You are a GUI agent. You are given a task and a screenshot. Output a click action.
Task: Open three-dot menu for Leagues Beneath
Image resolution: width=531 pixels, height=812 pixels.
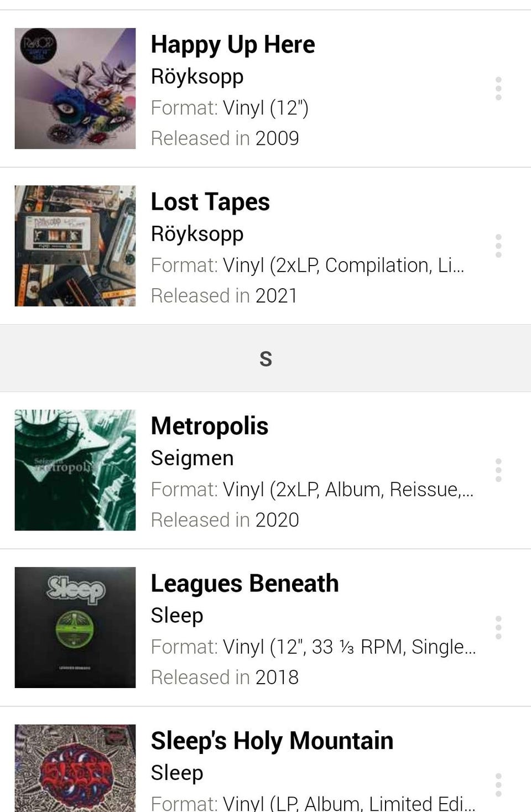coord(498,628)
